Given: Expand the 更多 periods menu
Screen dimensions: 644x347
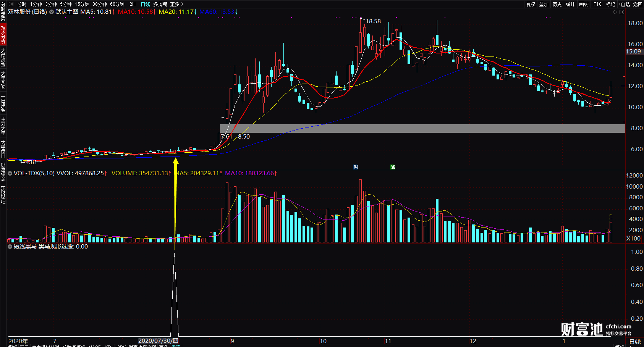Looking at the screenshot, I should [176, 4].
